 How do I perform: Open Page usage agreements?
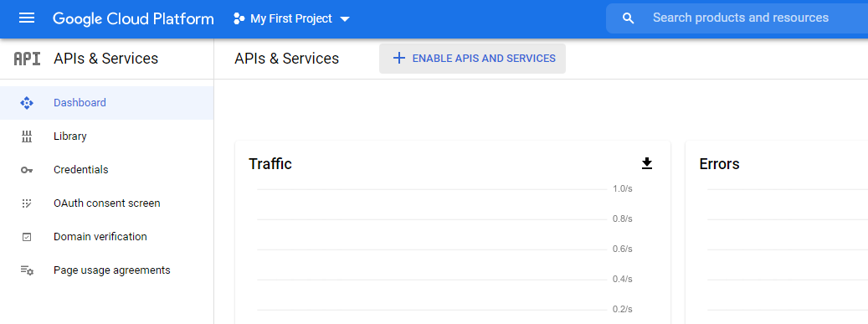pos(107,270)
